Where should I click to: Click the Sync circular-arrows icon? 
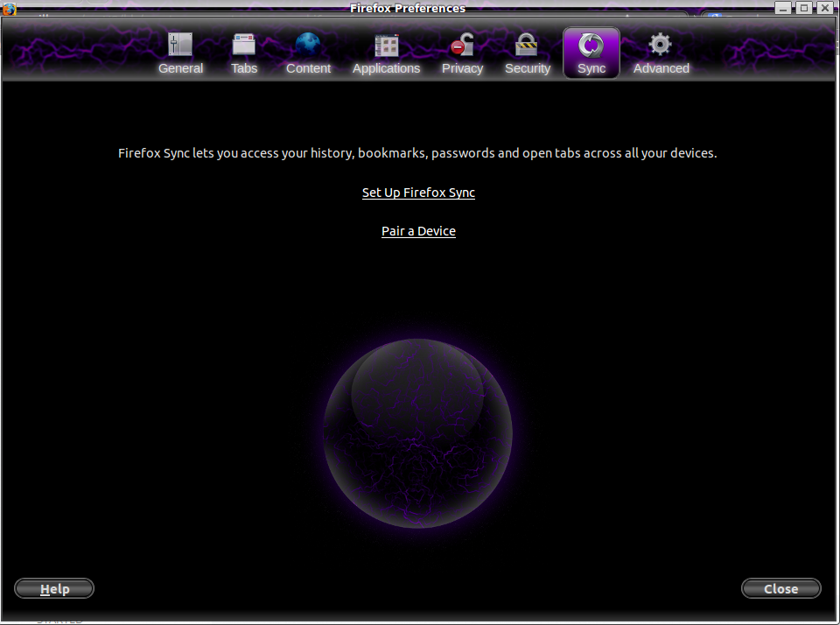591,45
